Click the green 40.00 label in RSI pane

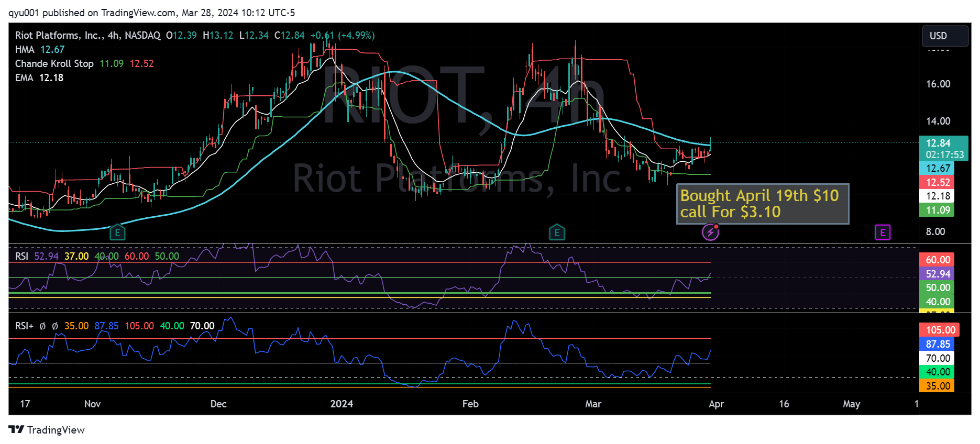(937, 302)
